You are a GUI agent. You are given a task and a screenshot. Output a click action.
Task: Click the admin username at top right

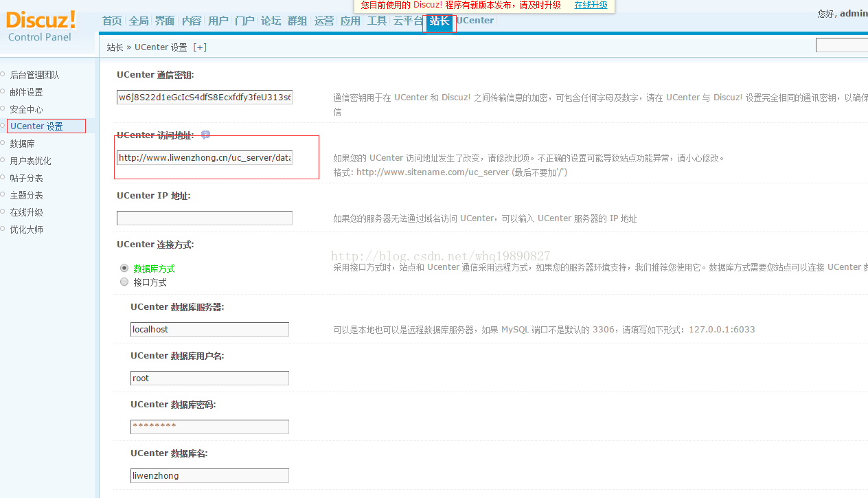coord(854,13)
